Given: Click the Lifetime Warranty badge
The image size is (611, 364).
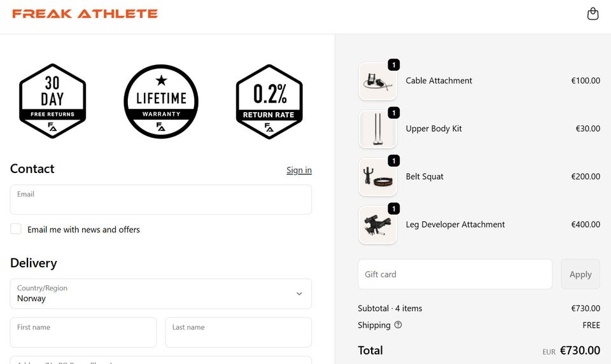Looking at the screenshot, I should click(x=161, y=101).
